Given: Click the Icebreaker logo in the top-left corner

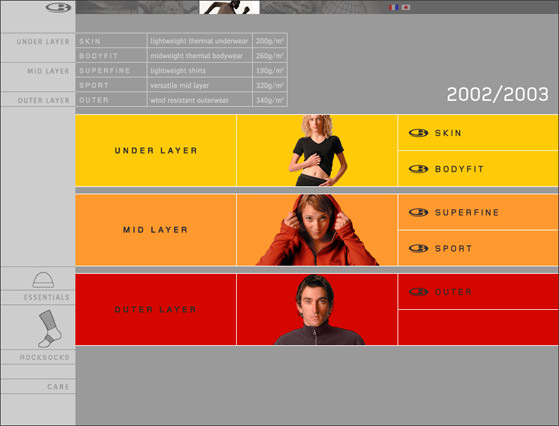Looking at the screenshot, I should click(58, 7).
